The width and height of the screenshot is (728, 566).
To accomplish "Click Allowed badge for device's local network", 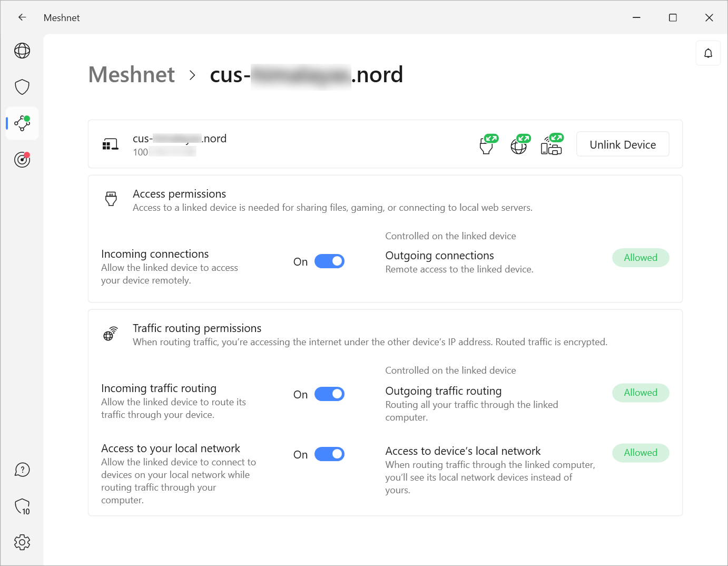I will 641,453.
